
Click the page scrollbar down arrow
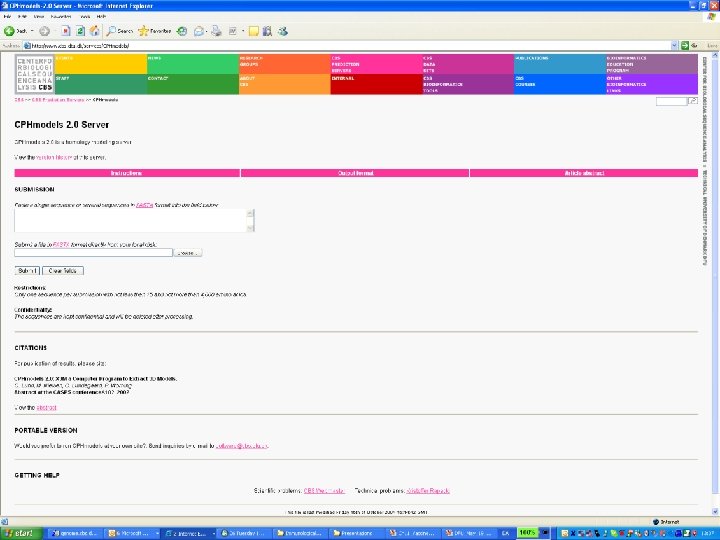point(715,511)
